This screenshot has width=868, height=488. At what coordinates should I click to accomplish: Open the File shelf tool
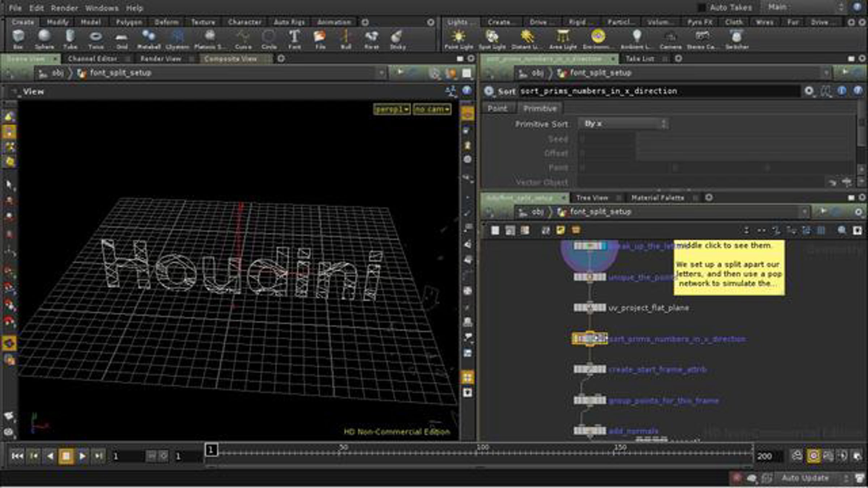tap(320, 39)
